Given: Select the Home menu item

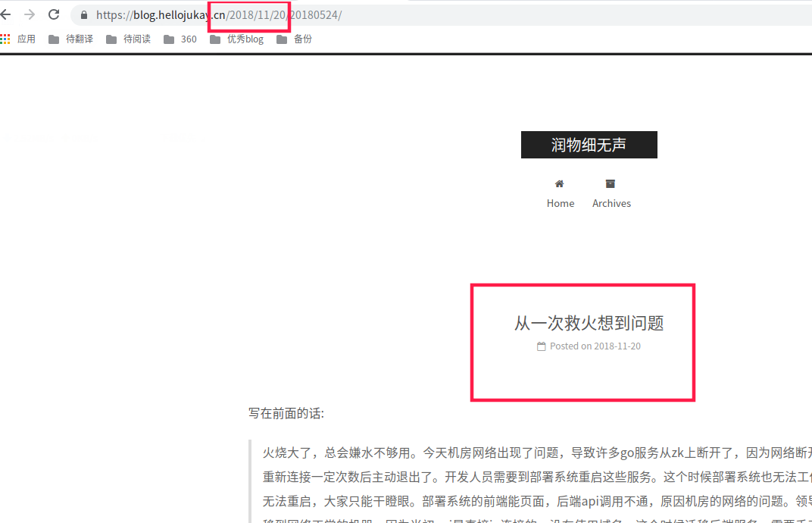Looking at the screenshot, I should 560,203.
